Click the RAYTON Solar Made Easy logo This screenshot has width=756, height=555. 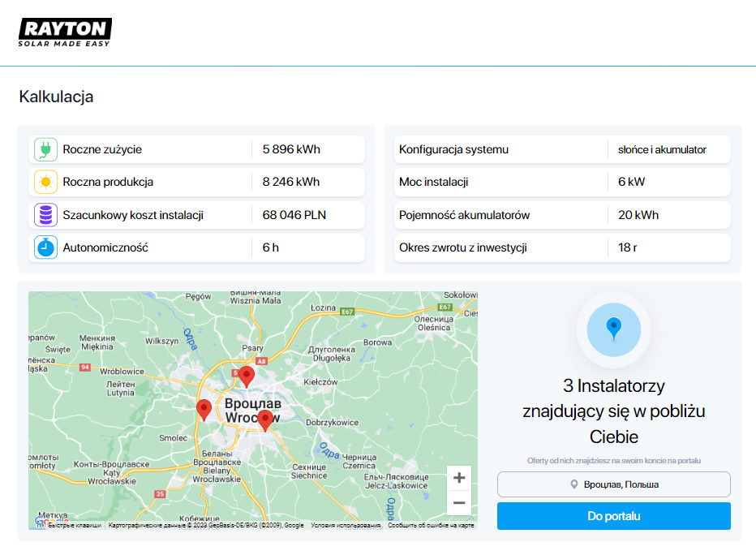[x=65, y=32]
